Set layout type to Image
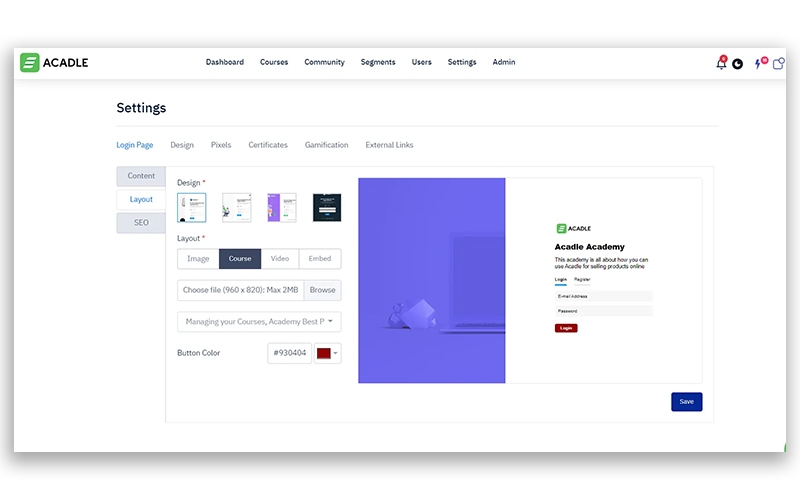This screenshot has width=800, height=500. click(198, 259)
